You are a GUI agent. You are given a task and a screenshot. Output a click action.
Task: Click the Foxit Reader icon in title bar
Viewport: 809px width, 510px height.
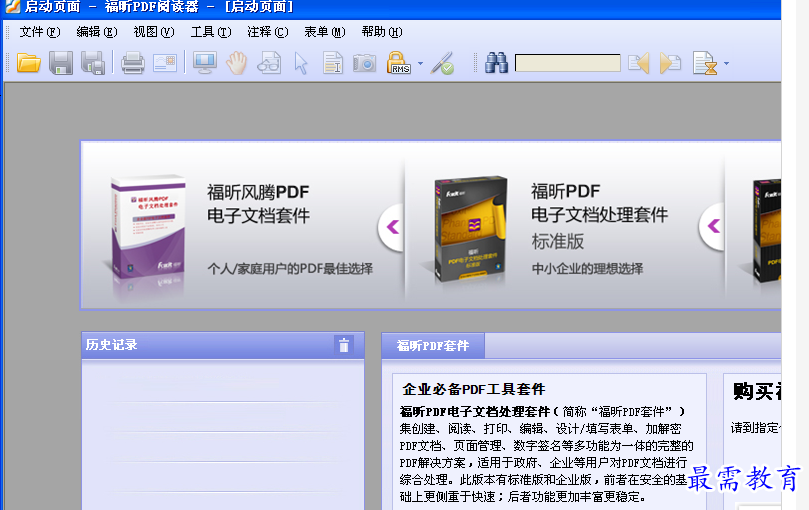[12, 6]
